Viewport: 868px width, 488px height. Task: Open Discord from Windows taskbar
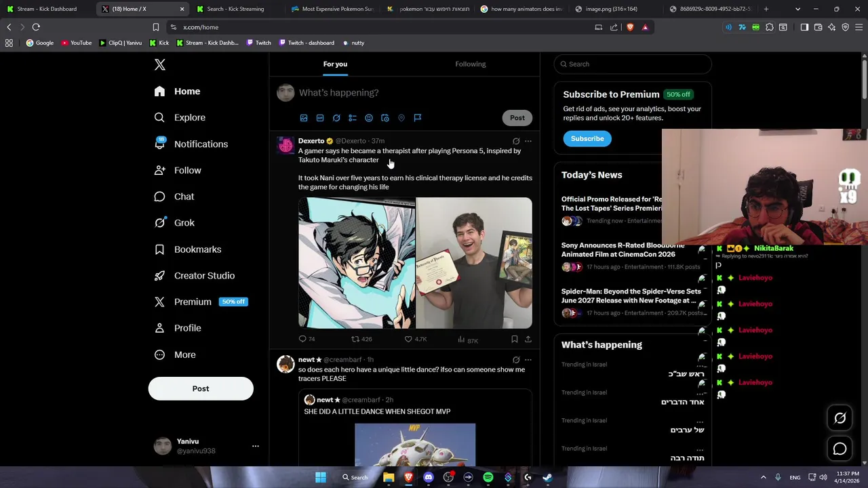pyautogui.click(x=429, y=477)
